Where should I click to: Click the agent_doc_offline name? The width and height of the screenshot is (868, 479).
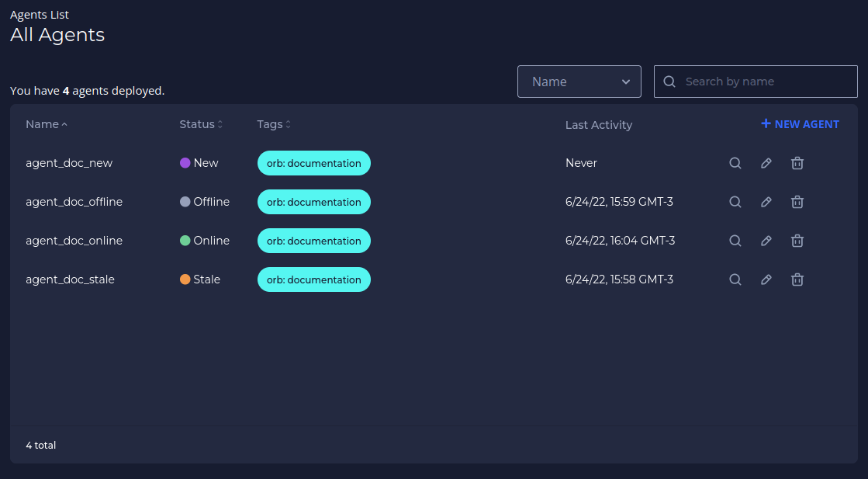pyautogui.click(x=74, y=202)
